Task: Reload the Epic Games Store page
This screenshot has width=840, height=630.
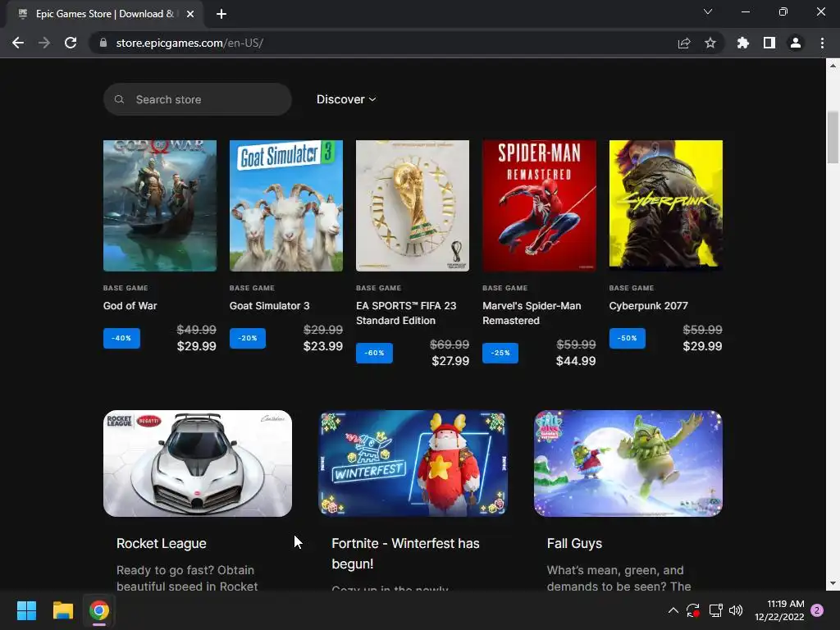Action: [71, 43]
